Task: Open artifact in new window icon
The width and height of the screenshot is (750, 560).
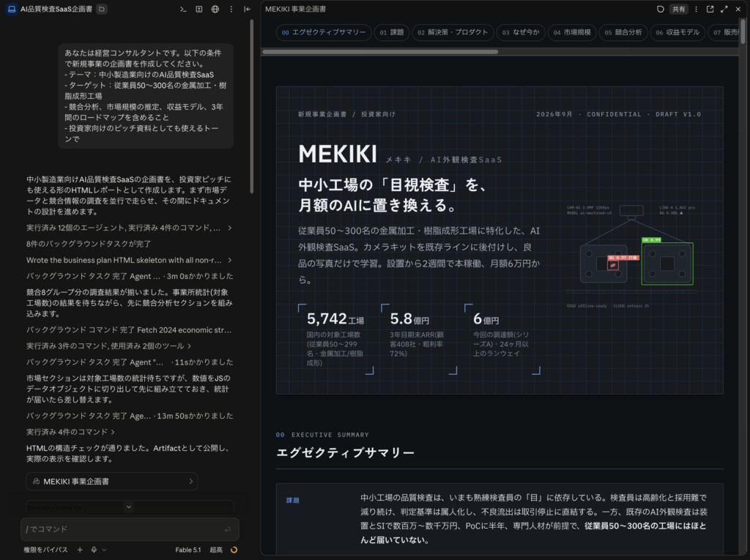Action: (x=710, y=9)
